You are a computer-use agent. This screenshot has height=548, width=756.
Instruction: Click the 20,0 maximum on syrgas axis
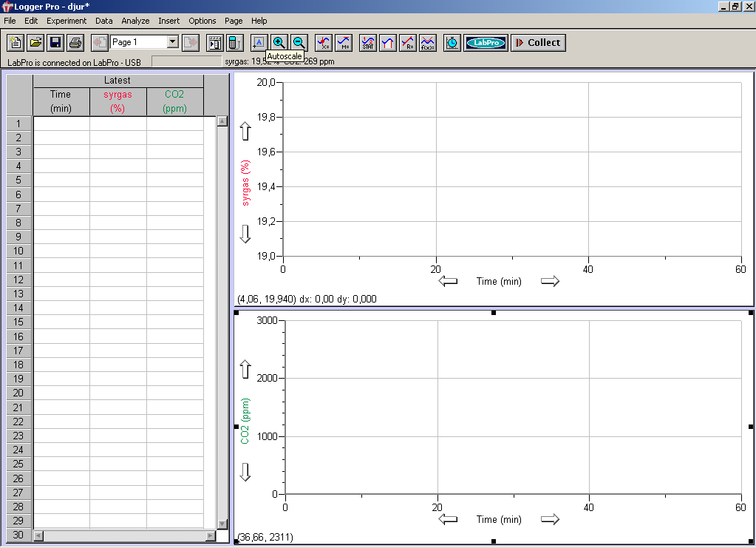tap(265, 83)
